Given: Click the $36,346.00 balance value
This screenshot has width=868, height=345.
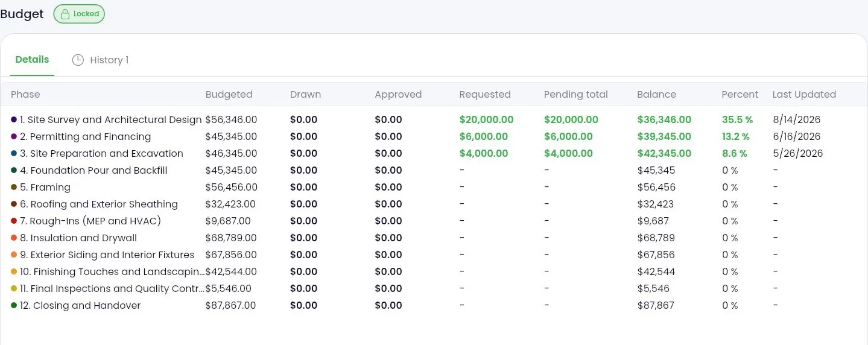Looking at the screenshot, I should 664,119.
